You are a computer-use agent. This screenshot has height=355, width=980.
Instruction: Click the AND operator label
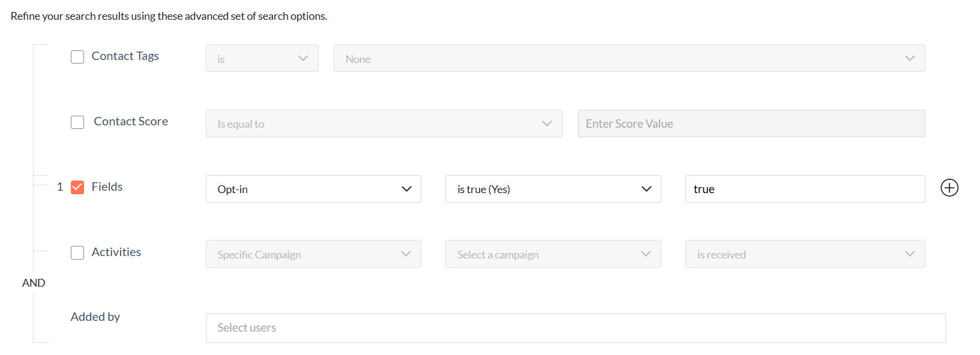pyautogui.click(x=34, y=283)
